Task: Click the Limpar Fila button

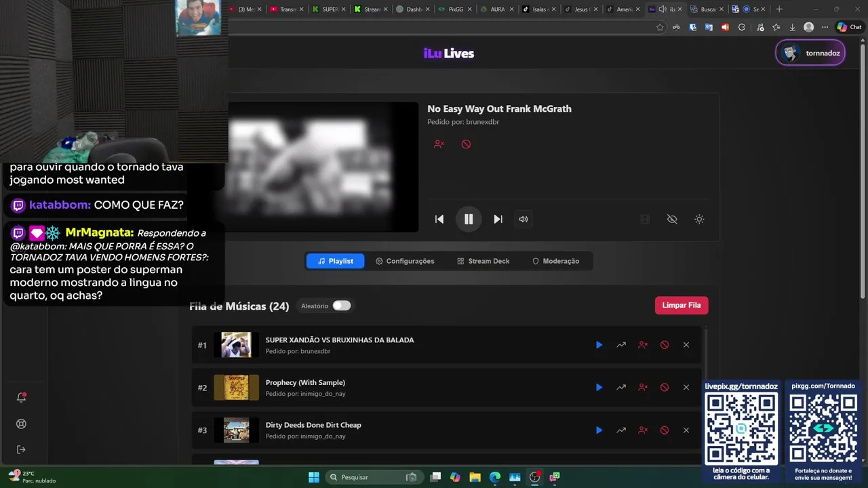Action: [x=682, y=305]
